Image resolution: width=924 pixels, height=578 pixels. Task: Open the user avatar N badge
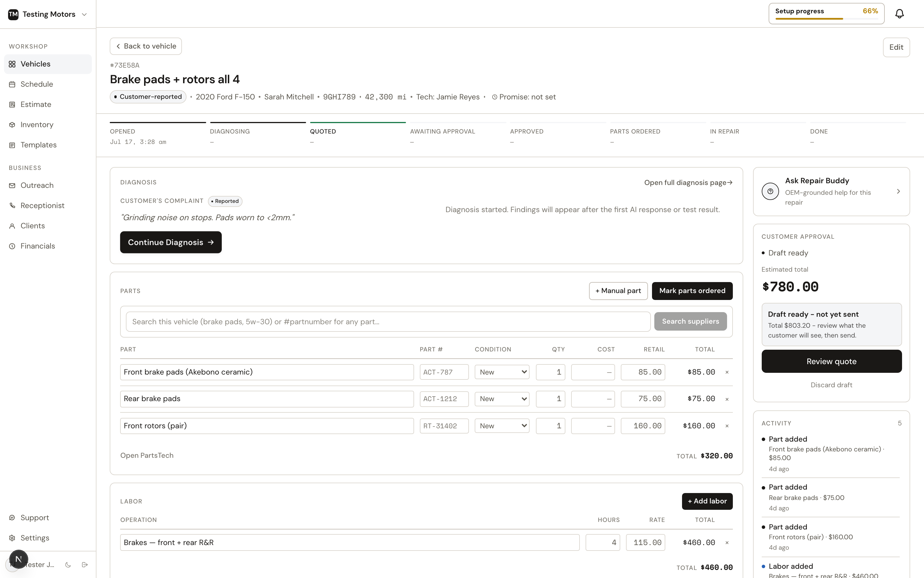point(18,559)
